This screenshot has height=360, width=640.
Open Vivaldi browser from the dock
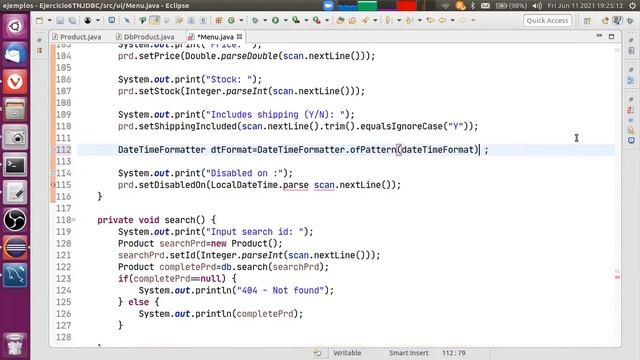coord(15,82)
